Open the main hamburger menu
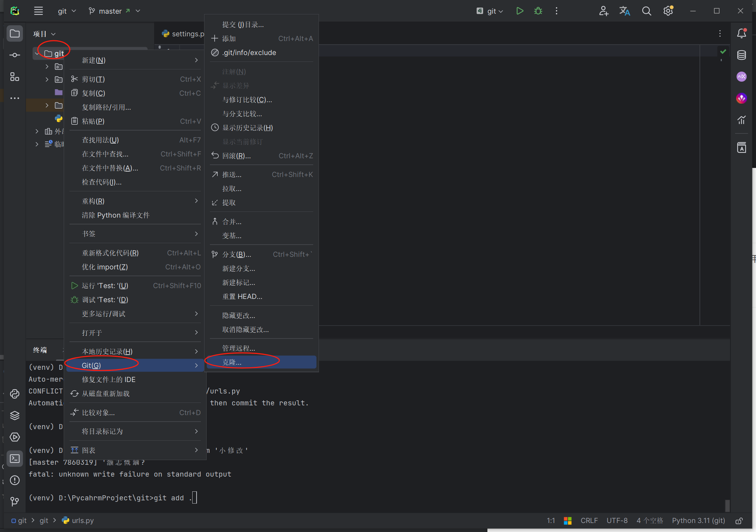Viewport: 756px width, 532px height. coord(39,11)
